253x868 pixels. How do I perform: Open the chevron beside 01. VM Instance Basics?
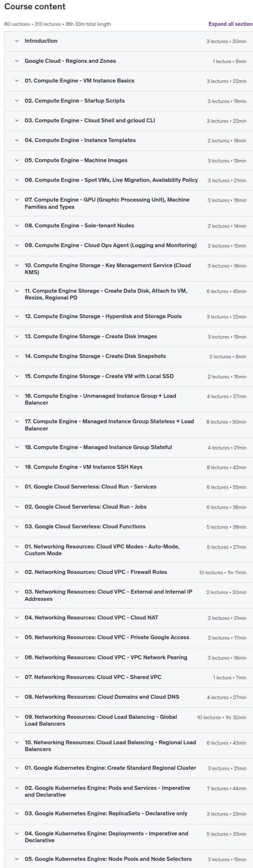pyautogui.click(x=17, y=81)
